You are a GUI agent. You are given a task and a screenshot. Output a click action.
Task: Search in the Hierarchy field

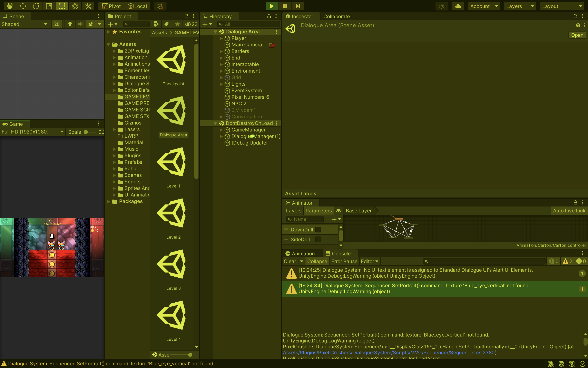click(248, 24)
